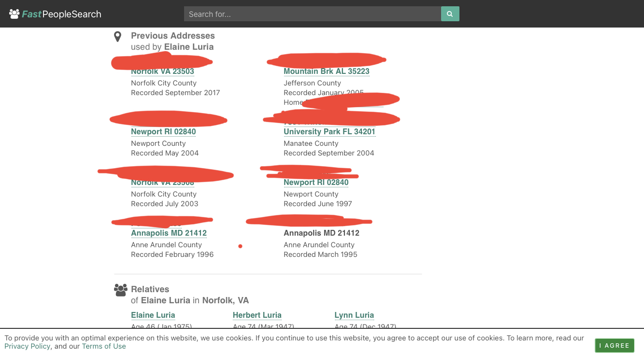644x353 pixels.
Task: Click the 'Manatee County' text
Action: click(x=311, y=143)
